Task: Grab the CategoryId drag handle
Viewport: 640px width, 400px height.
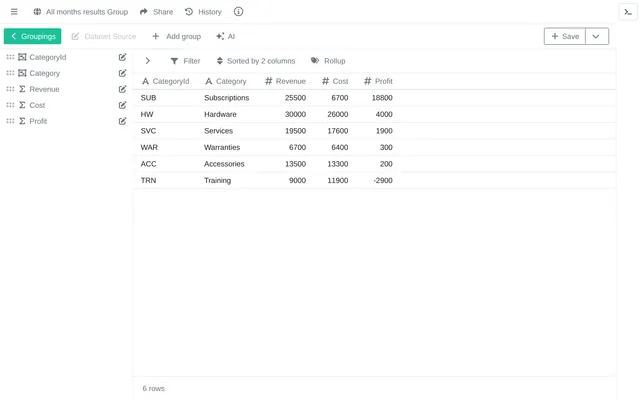Action: pos(10,57)
